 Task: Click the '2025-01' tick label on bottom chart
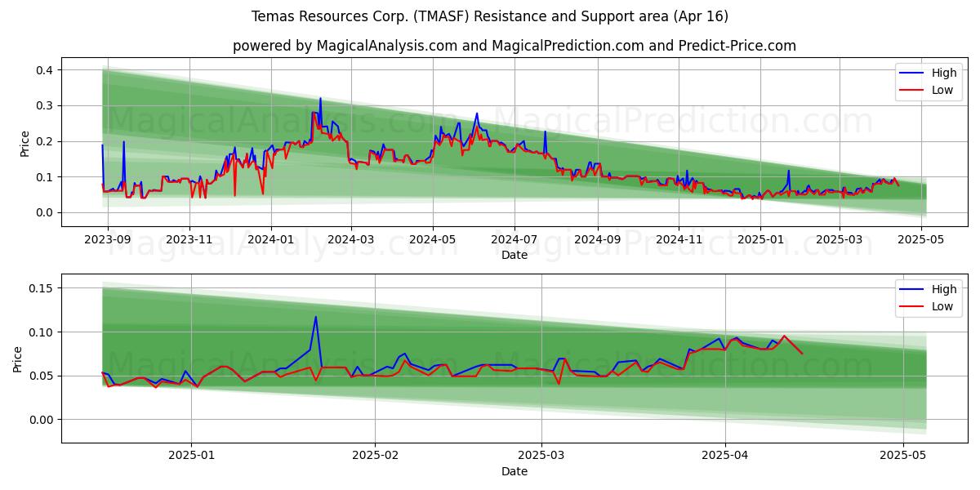click(191, 456)
